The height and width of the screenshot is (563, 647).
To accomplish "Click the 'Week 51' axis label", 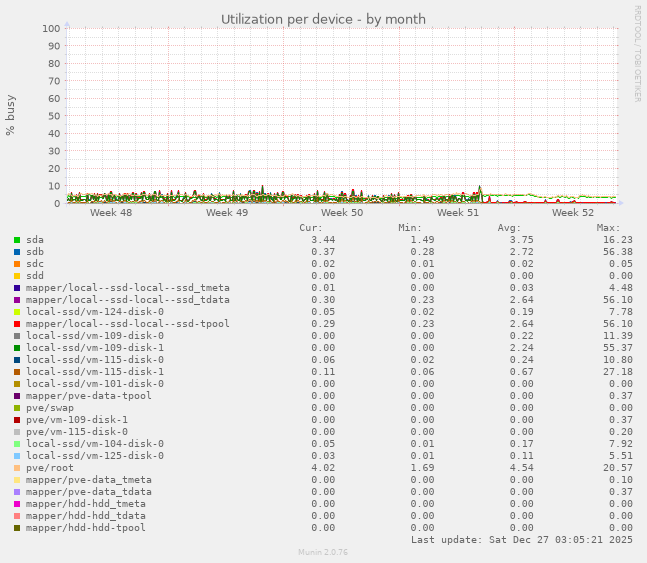I will coord(458,213).
